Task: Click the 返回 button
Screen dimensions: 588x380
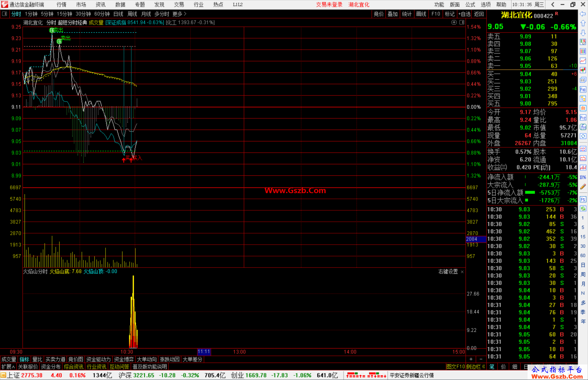Action: 479,14
